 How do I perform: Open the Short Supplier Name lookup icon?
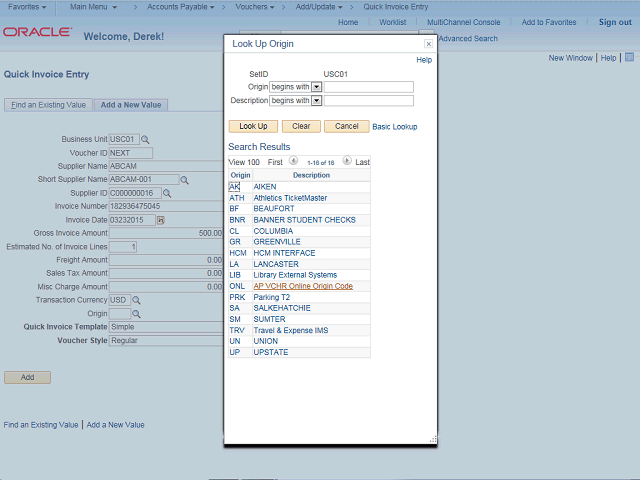pos(184,180)
